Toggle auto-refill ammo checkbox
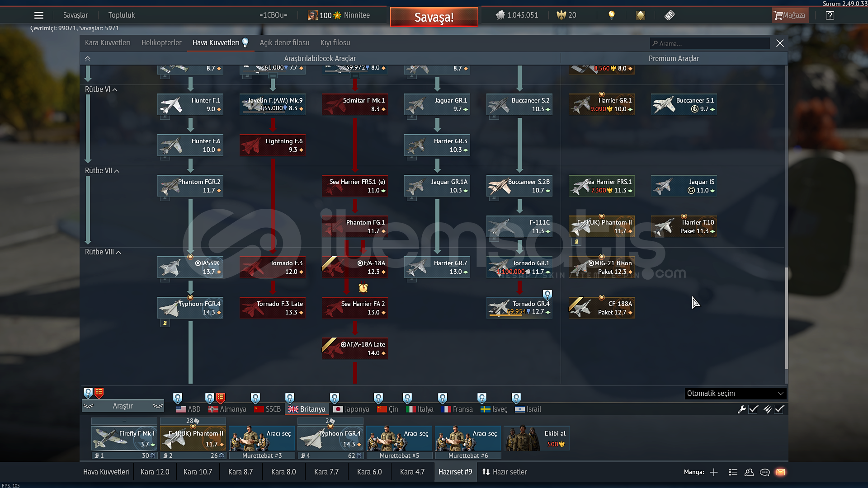 coord(779,409)
